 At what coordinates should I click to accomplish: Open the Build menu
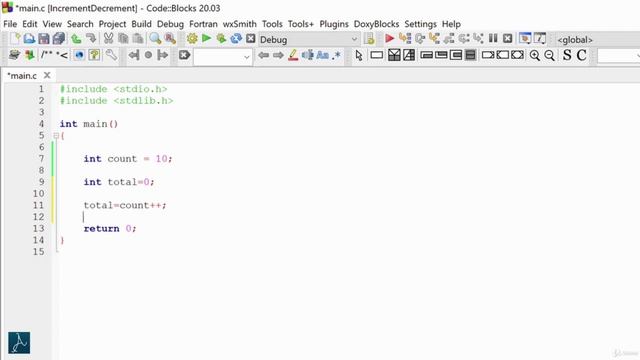pos(141,24)
